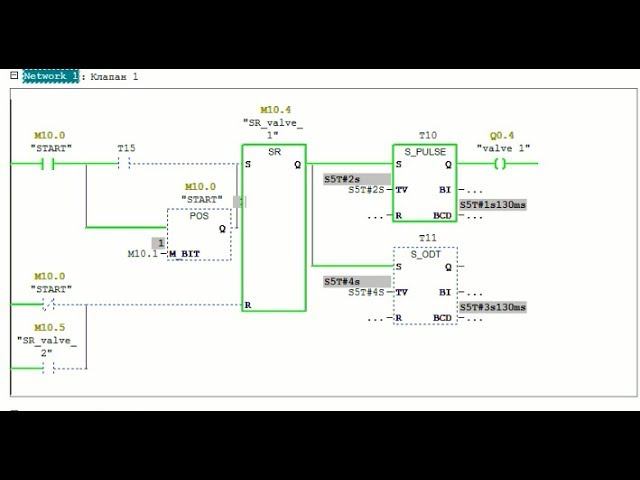Viewport: 640px width, 480px height.
Task: Select the negated START contact on the reset line
Action: pos(49,304)
